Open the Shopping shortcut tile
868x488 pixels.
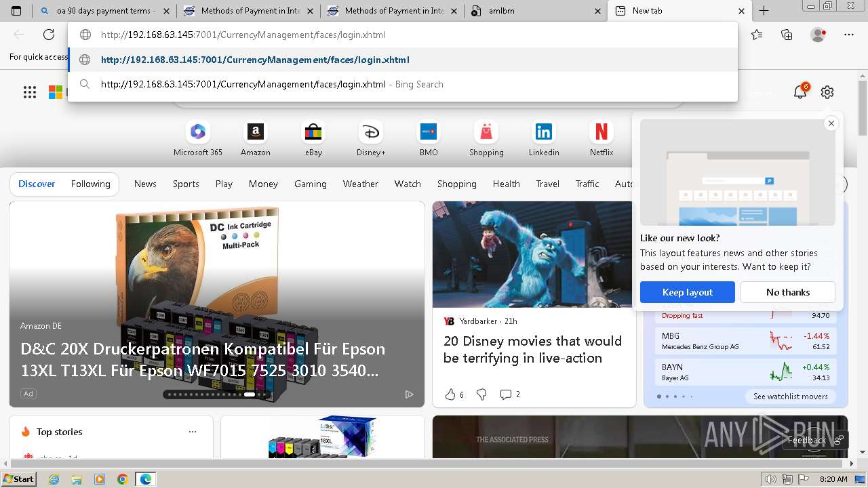[x=486, y=139]
